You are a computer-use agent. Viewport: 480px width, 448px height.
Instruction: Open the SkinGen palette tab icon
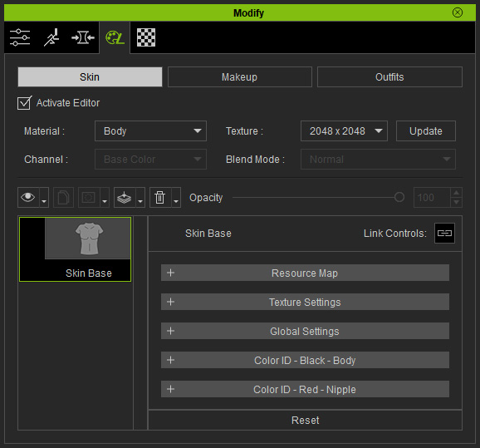click(115, 37)
